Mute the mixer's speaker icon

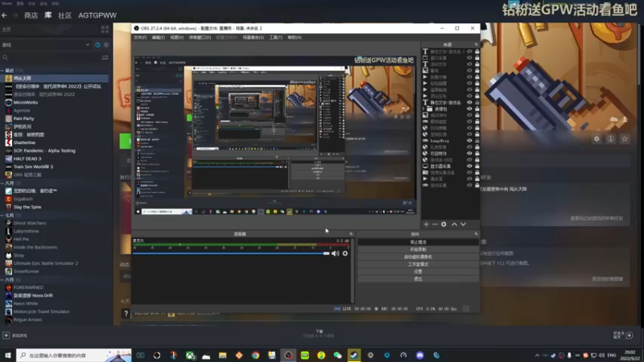click(335, 253)
